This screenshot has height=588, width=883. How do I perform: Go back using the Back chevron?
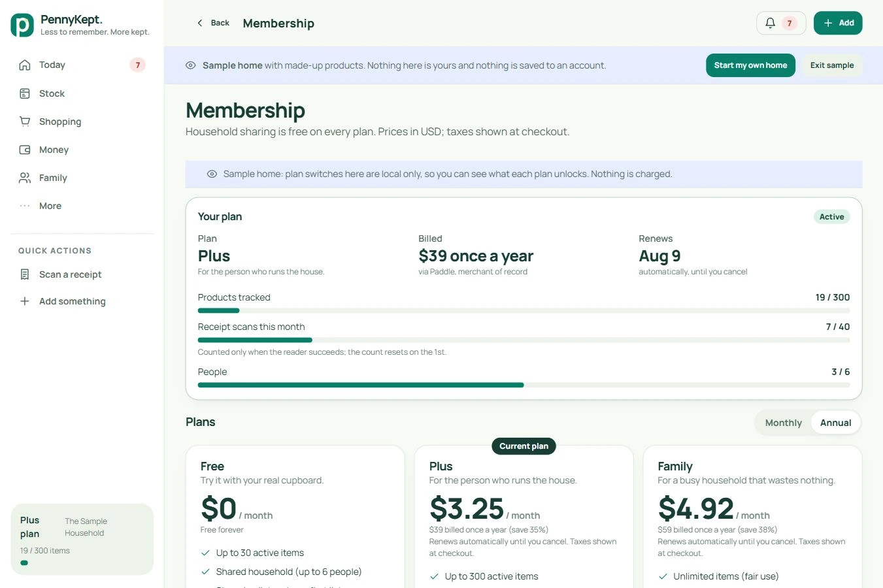(x=200, y=23)
